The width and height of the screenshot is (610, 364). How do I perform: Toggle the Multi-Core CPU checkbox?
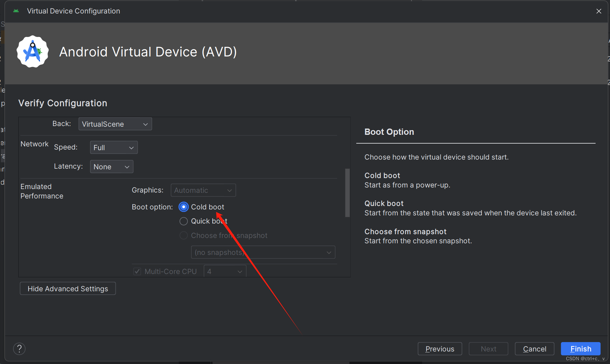(137, 272)
